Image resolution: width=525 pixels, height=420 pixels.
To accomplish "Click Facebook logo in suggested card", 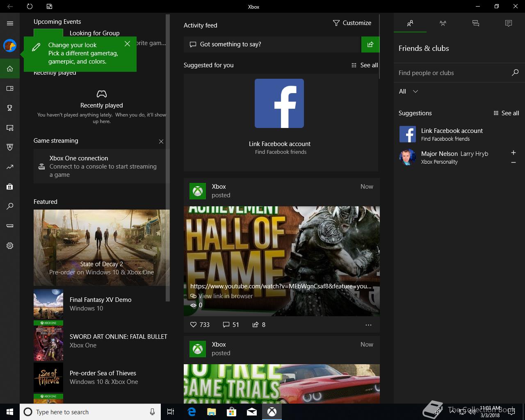I will 279,103.
